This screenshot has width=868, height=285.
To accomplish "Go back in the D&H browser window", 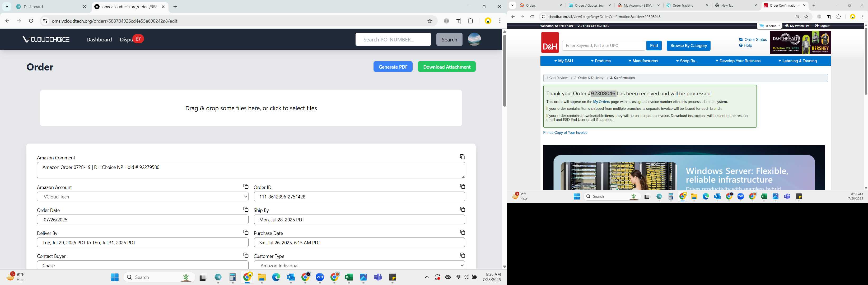I will [513, 16].
